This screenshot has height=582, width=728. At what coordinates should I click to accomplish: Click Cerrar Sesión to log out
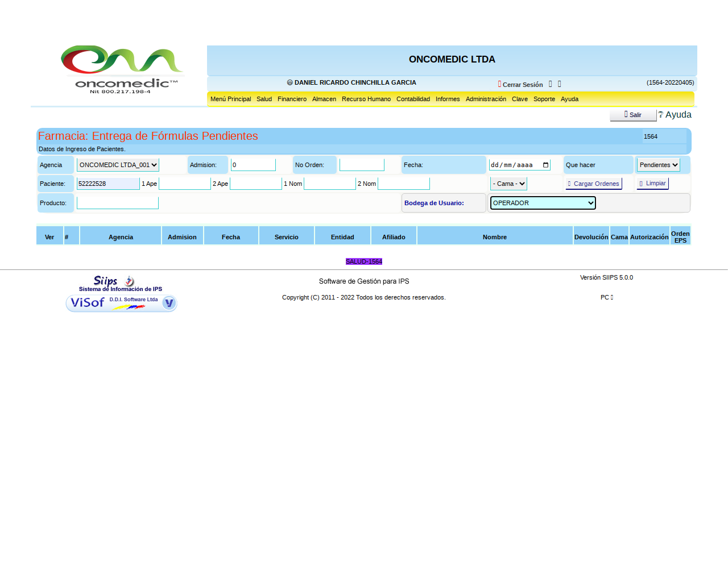click(522, 85)
